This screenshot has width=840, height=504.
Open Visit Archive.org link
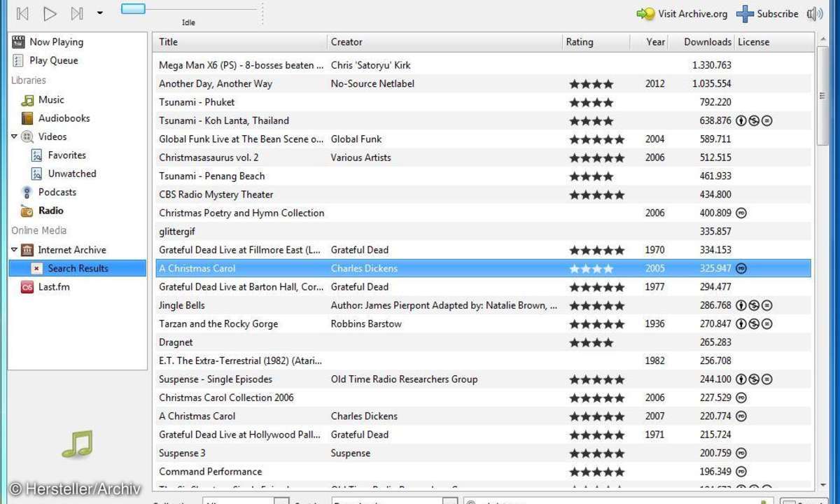[682, 13]
